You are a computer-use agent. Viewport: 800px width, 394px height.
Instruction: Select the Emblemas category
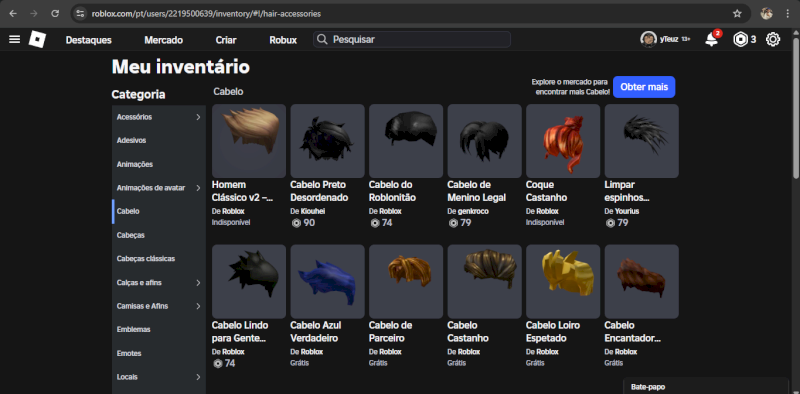(159, 330)
